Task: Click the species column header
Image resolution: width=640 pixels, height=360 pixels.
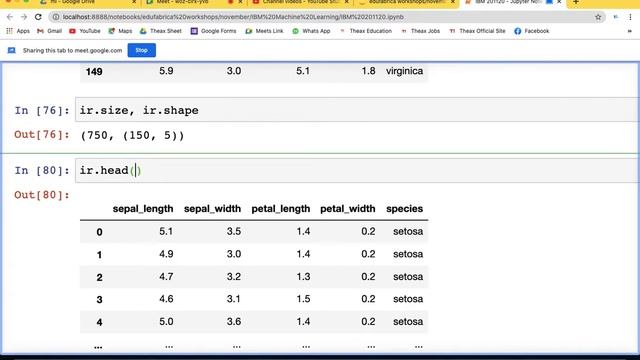Action: pos(404,209)
